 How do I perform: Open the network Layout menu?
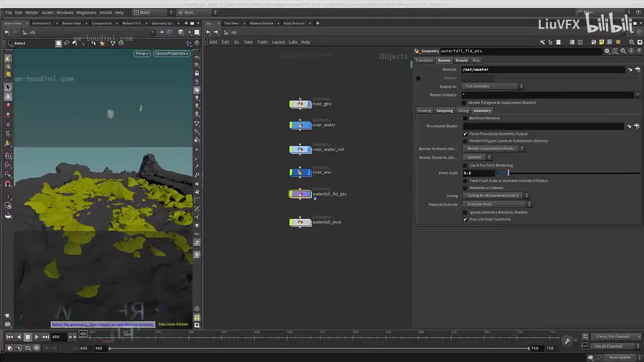pos(278,42)
